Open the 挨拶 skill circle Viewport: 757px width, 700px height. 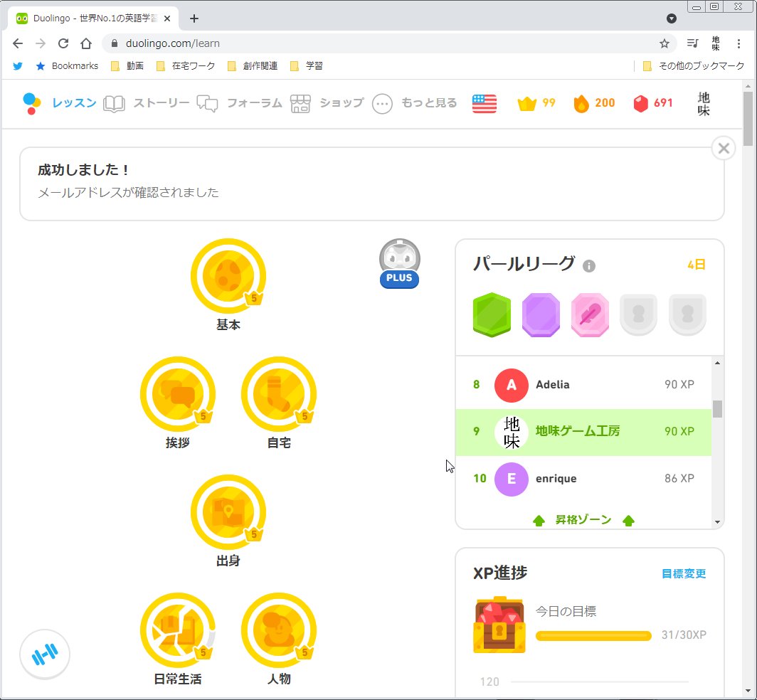coord(178,394)
